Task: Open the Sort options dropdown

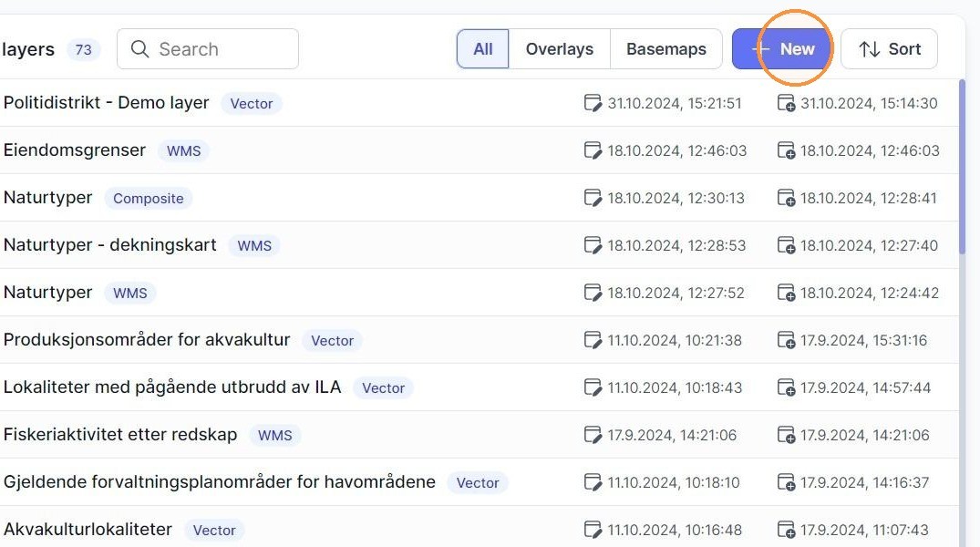Action: point(889,48)
